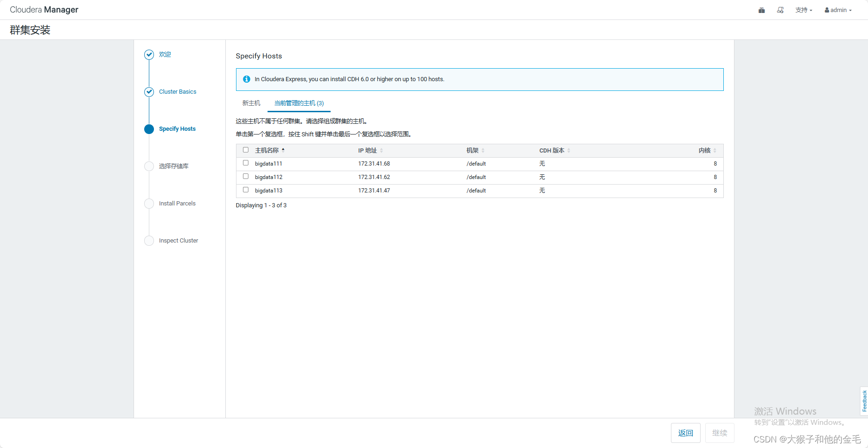Click the /default rack of bigdata113
This screenshot has height=448, width=868.
tap(476, 191)
